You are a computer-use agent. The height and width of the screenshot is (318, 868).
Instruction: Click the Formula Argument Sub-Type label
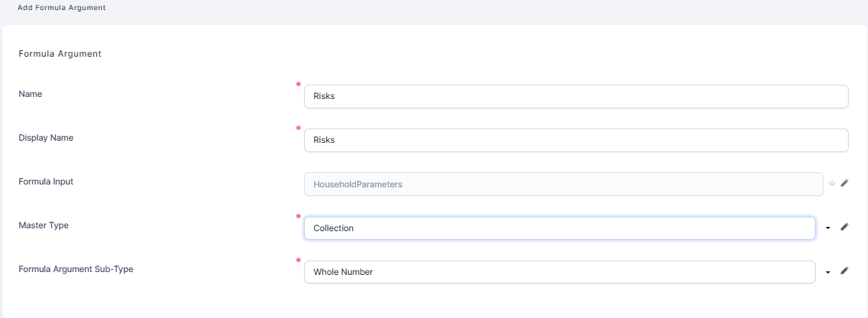tap(76, 269)
